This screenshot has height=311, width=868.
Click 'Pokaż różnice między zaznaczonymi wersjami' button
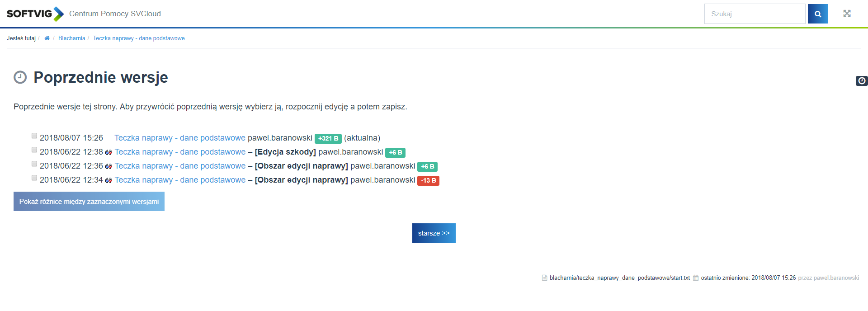click(x=89, y=202)
